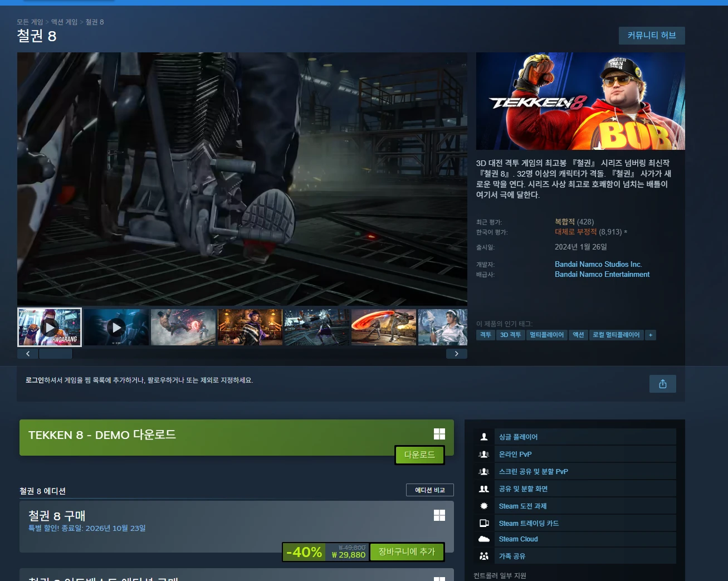Open the sixth screenshot thumbnail with red arc
Image resolution: width=728 pixels, height=581 pixels.
383,327
